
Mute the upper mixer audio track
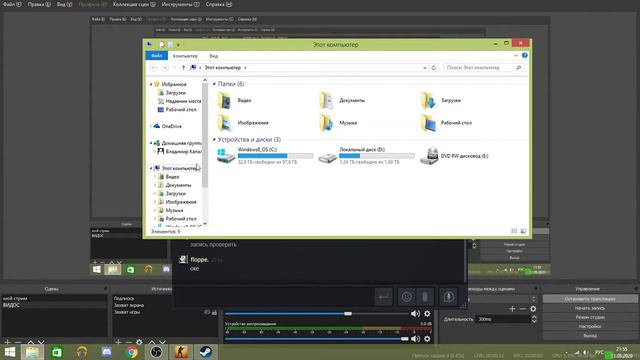[x=415, y=313]
